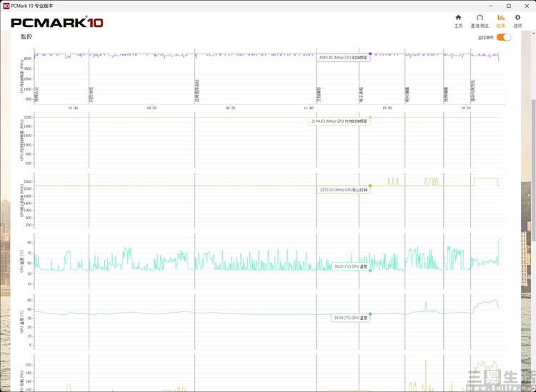This screenshot has width=536, height=392.
Task: Click the 08:20 time axis label
Action: (230, 108)
